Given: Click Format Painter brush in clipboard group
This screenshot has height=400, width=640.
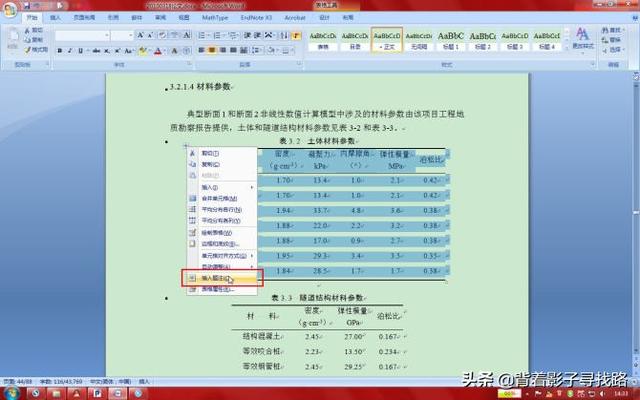Looking at the screenshot, I should click(36, 50).
